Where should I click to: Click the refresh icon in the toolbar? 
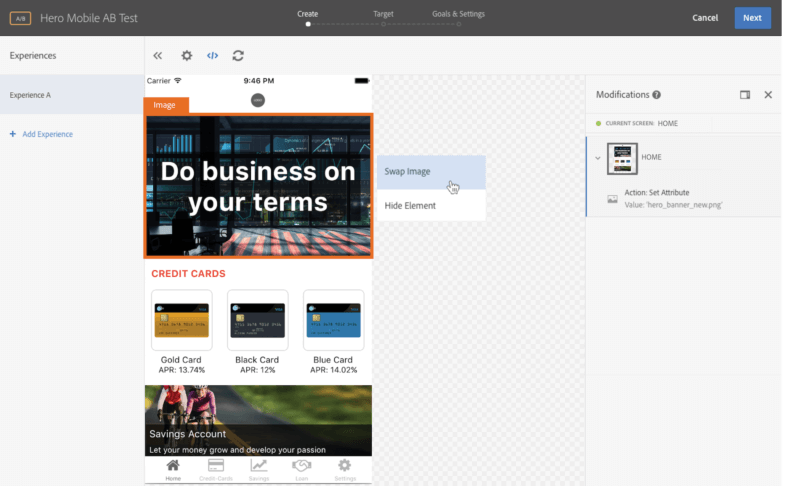(238, 56)
